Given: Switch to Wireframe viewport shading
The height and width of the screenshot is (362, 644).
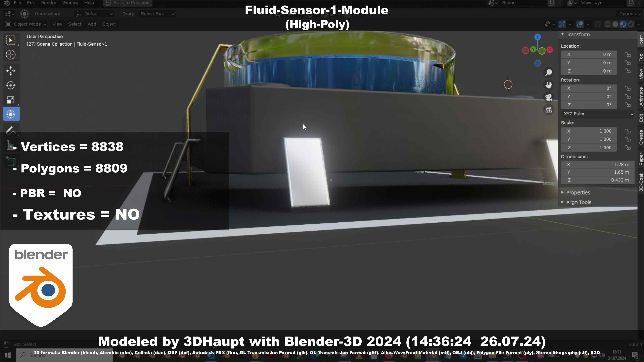Looking at the screenshot, I should [x=607, y=24].
